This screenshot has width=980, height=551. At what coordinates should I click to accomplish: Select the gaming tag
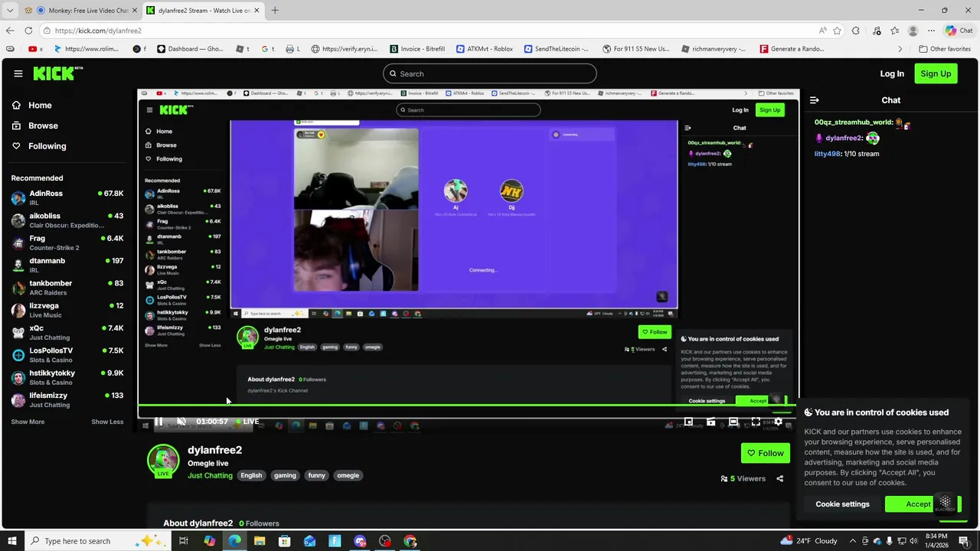click(285, 475)
